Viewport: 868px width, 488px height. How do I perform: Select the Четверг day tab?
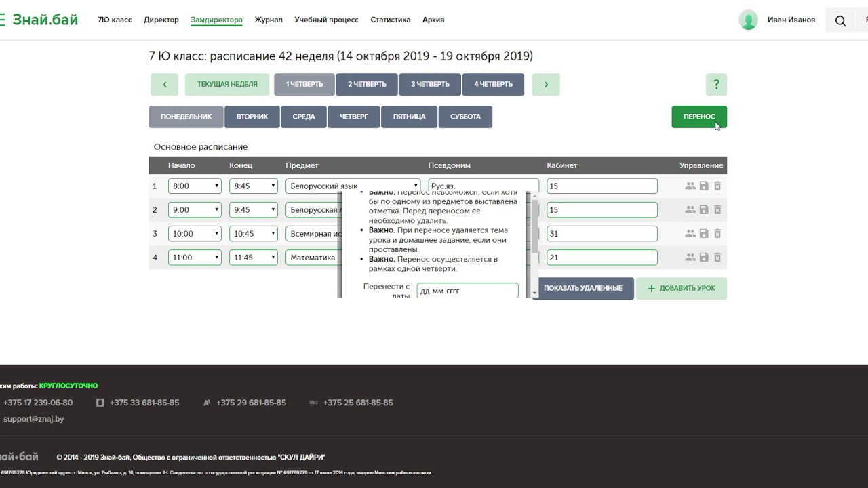tap(354, 117)
